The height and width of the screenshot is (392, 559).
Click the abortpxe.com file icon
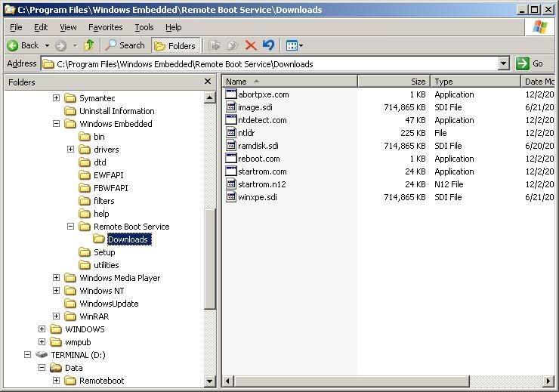click(x=231, y=94)
